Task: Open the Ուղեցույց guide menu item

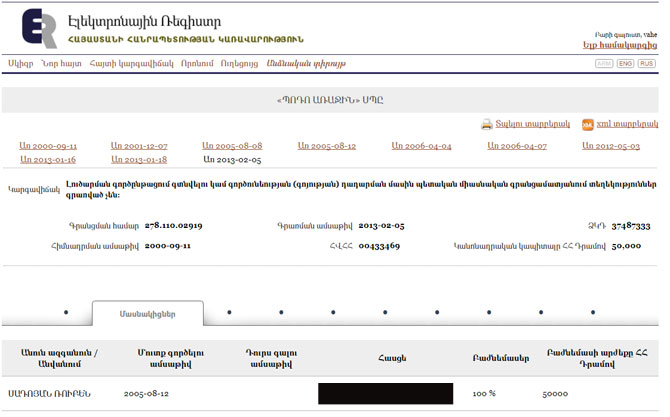Action: (239, 64)
